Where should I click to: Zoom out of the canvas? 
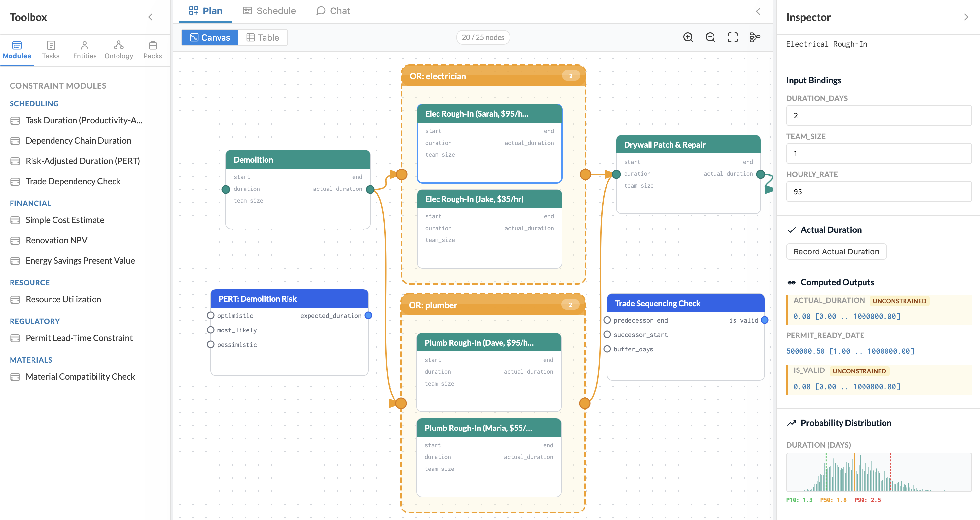point(710,38)
